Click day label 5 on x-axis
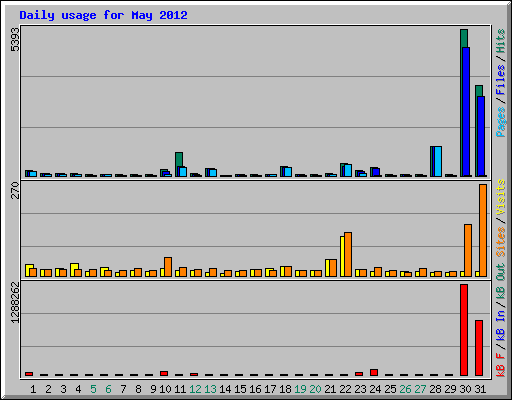 pyautogui.click(x=93, y=389)
